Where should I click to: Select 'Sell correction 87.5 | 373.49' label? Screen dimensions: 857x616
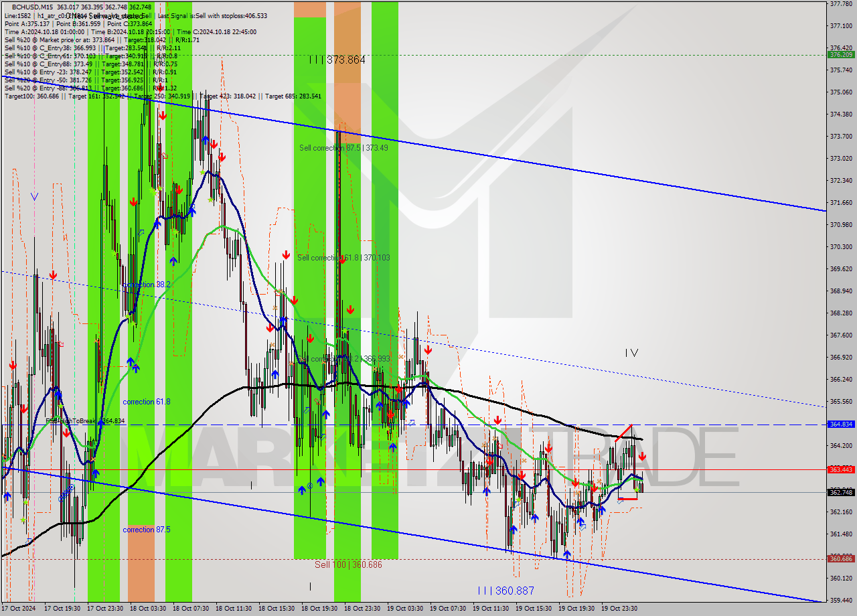point(343,148)
